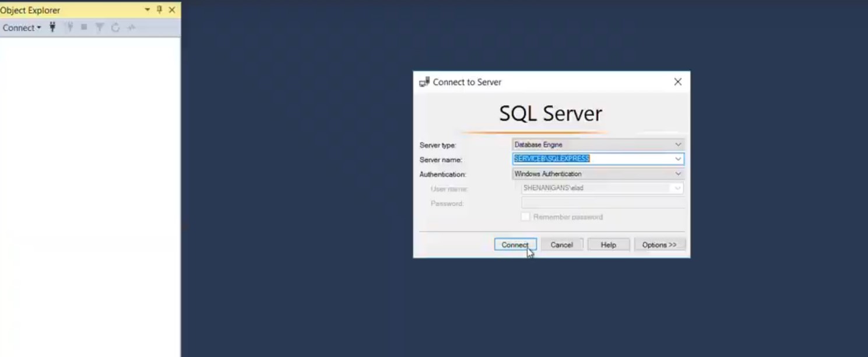Click the Stop square icon in Object Explorer
Image resolution: width=868 pixels, height=357 pixels.
tap(84, 27)
